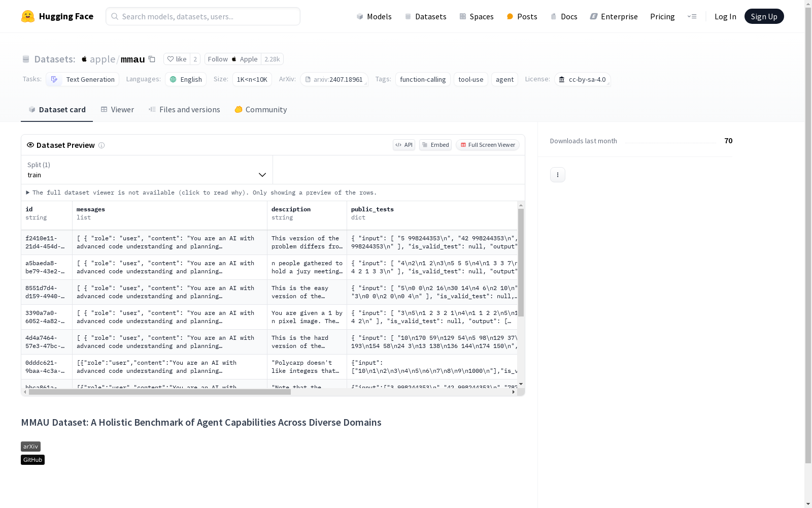Viewport: 812px width, 508px height.
Task: Open the cc-by-sa-4.0 license tag
Action: pyautogui.click(x=583, y=79)
